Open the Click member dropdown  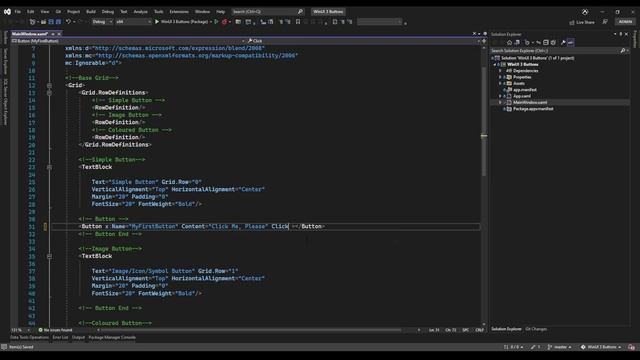pos(363,41)
